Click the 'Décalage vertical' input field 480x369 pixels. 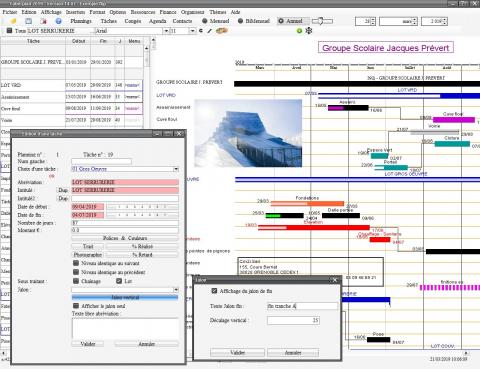pyautogui.click(x=293, y=320)
